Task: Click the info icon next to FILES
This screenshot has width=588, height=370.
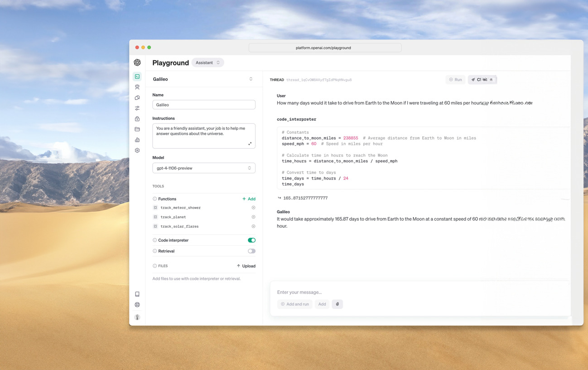Action: click(x=155, y=266)
